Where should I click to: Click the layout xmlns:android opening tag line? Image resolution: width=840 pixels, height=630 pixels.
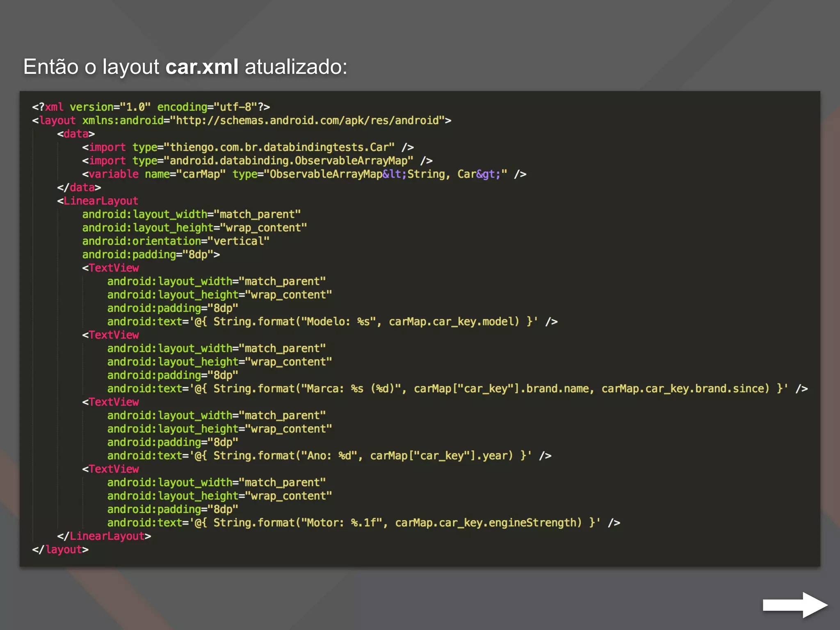[242, 121]
